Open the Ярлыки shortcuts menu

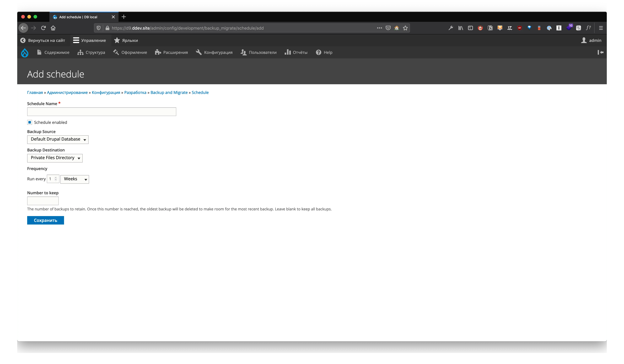pos(126,40)
